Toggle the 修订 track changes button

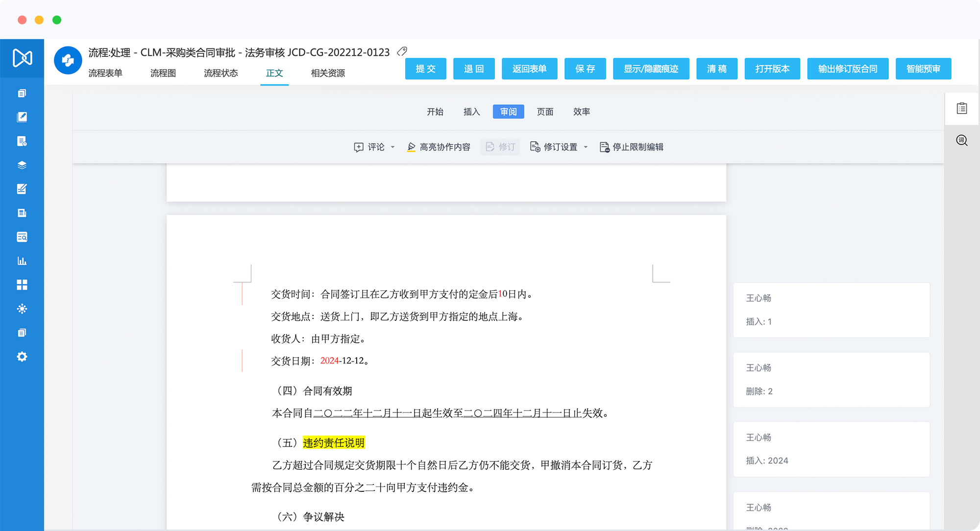pos(500,147)
